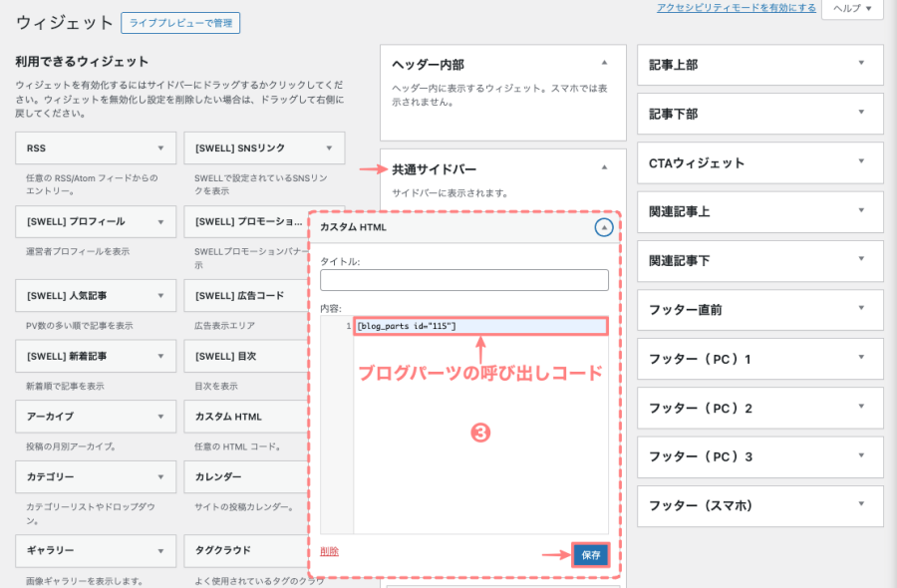Open the ヘルプ help tab
This screenshot has height=588, width=897.
coord(851,8)
